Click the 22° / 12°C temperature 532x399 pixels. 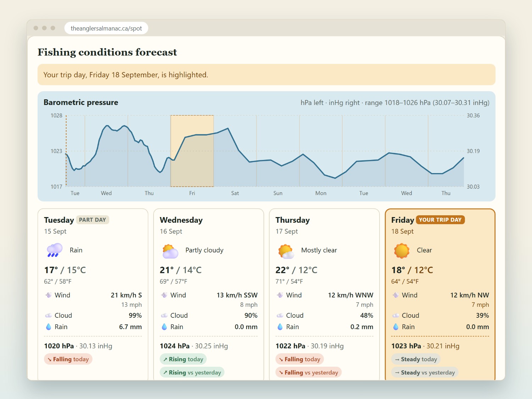(297, 270)
